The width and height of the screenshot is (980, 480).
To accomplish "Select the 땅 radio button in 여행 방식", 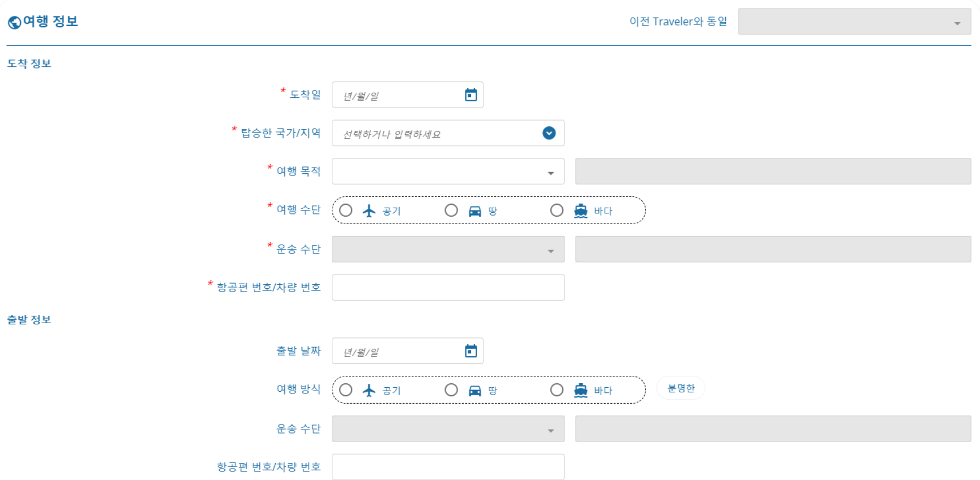I will 451,390.
